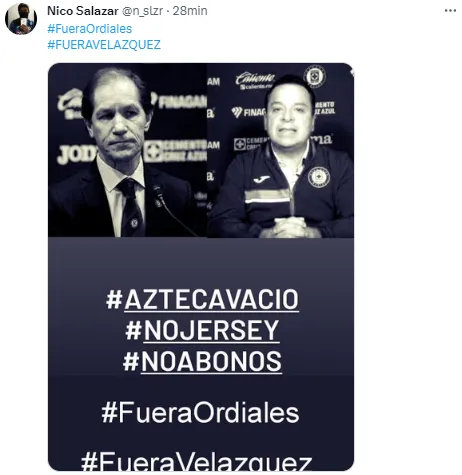Click the Cruz Azul crest atop the image

point(314,76)
